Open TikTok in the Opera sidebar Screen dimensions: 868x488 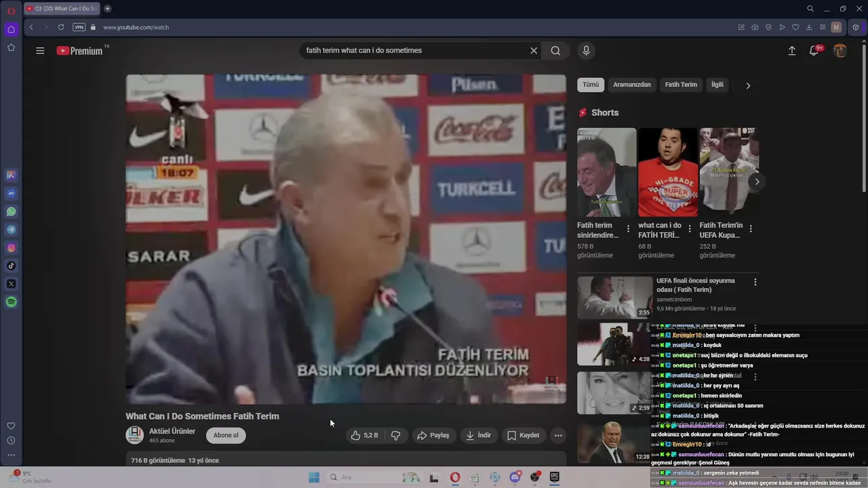click(x=11, y=266)
